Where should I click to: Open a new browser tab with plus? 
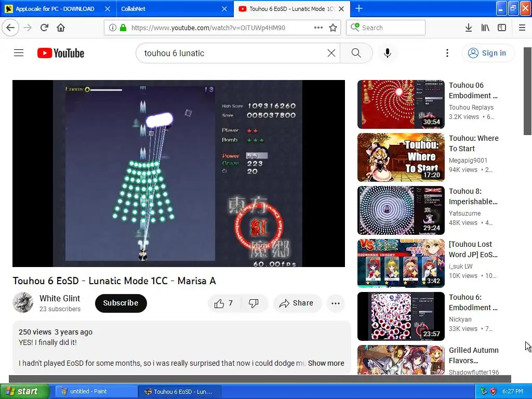click(358, 8)
